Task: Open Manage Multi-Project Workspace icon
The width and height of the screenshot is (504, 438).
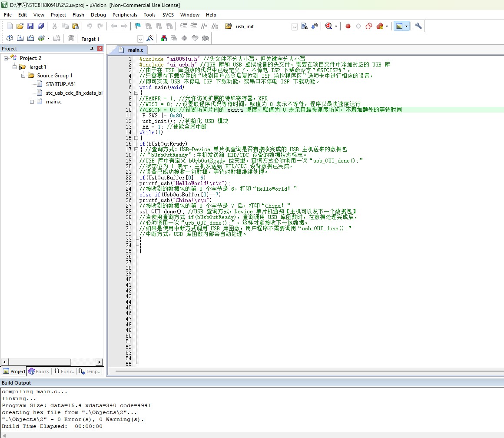Action: (x=174, y=38)
